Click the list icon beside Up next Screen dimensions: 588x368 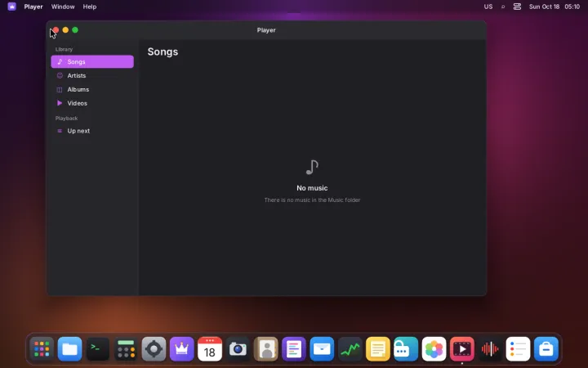tap(60, 131)
